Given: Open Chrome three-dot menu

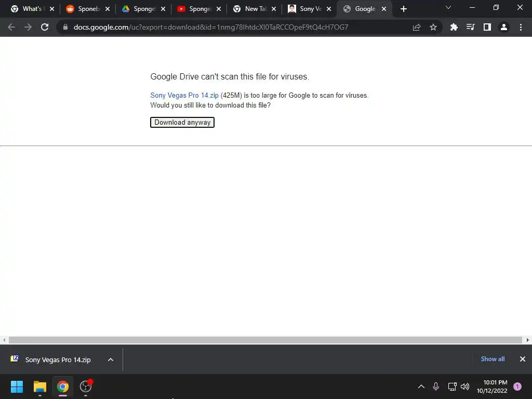Looking at the screenshot, I should coord(521,27).
